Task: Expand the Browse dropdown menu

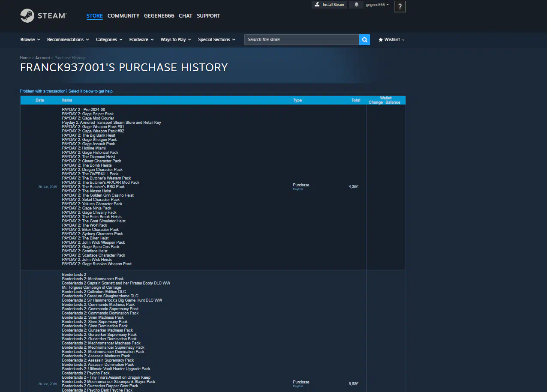Action: coord(30,39)
